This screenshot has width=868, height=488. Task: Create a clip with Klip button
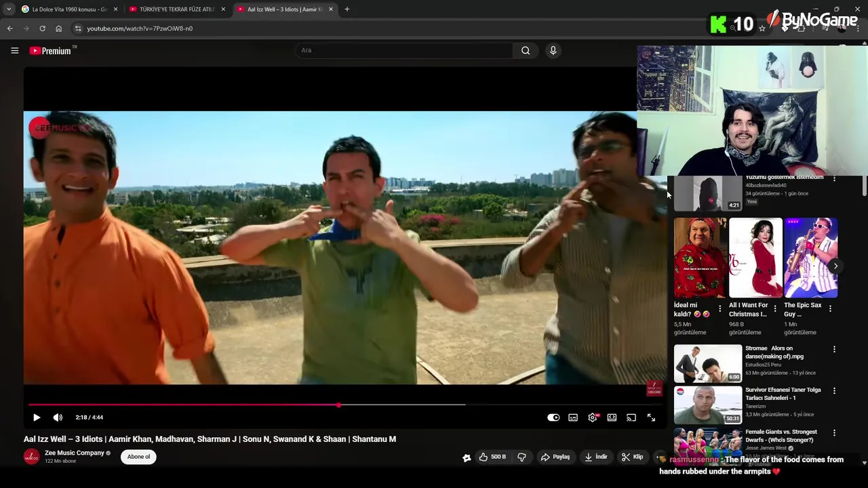633,457
